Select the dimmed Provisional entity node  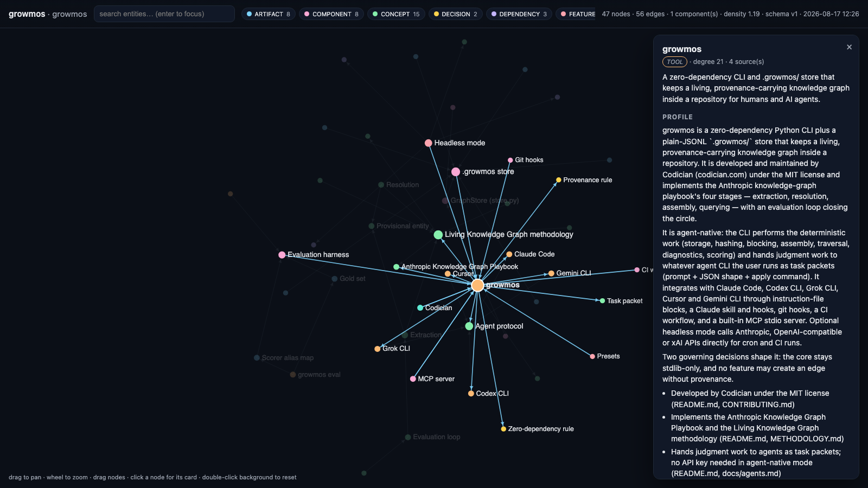372,226
